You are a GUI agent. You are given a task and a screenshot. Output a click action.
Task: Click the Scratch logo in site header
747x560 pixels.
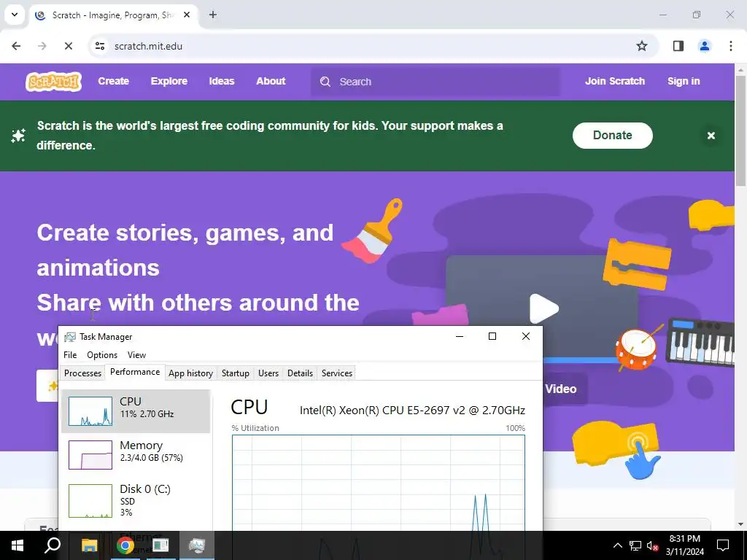[53, 82]
